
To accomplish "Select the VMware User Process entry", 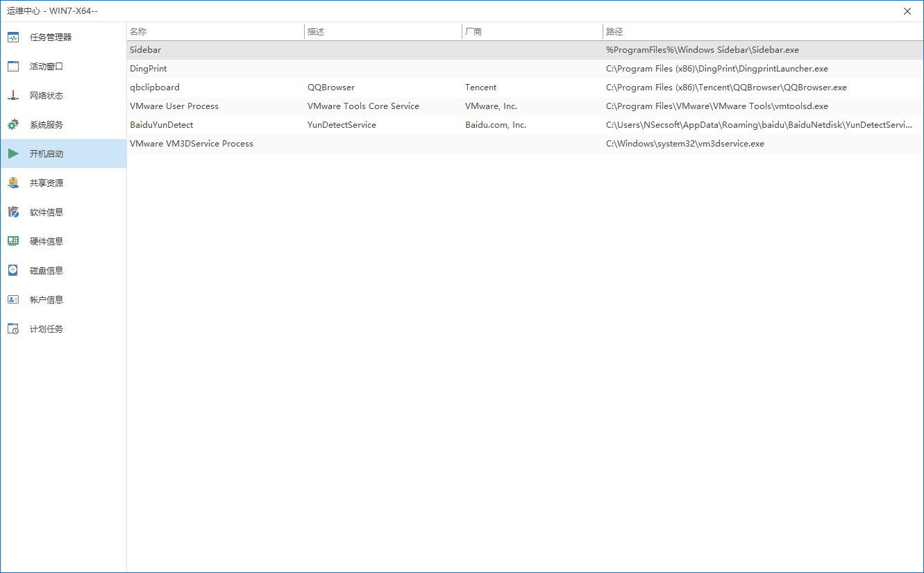I will pyautogui.click(x=525, y=106).
